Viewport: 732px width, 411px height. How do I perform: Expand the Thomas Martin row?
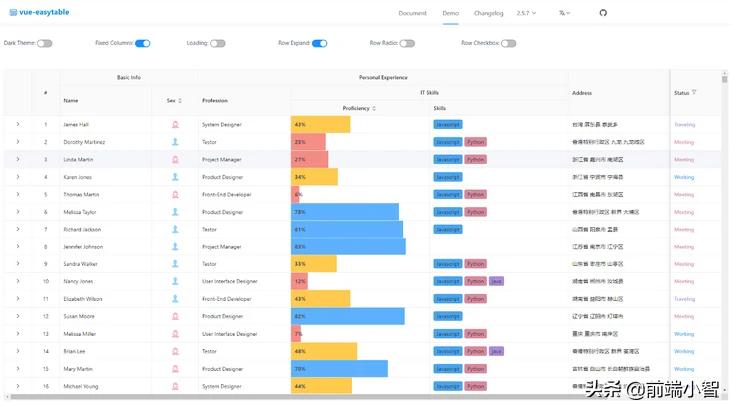point(18,194)
